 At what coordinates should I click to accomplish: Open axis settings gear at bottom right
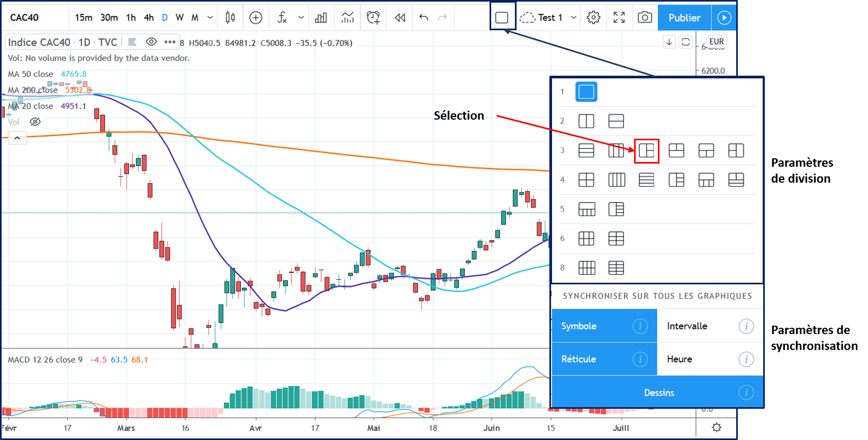point(717,427)
